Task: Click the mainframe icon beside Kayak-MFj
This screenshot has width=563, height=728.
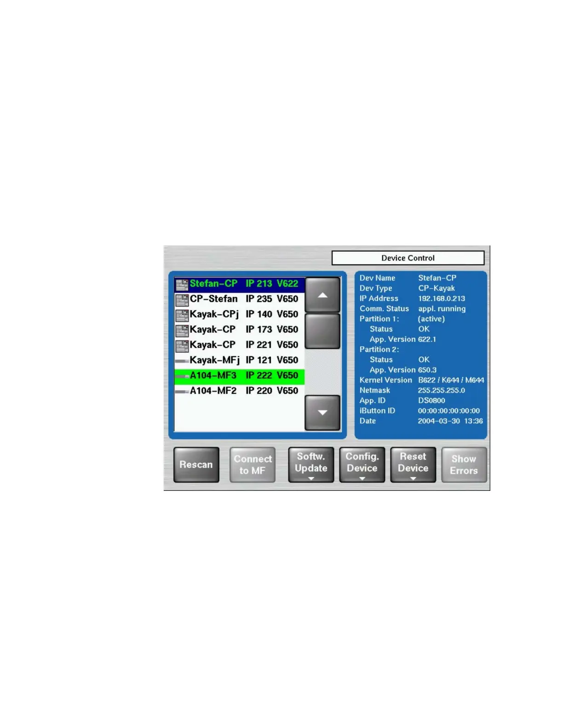Action: pyautogui.click(x=182, y=361)
